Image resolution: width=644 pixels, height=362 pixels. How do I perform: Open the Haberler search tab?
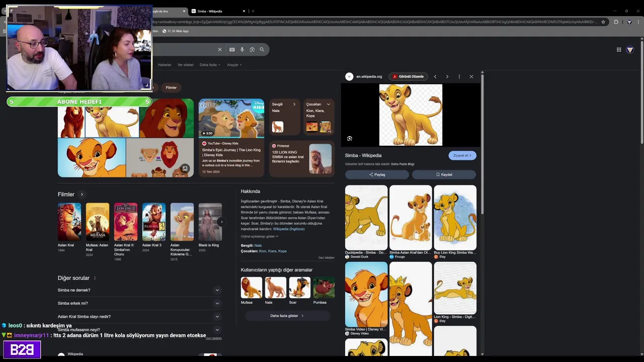(x=165, y=65)
